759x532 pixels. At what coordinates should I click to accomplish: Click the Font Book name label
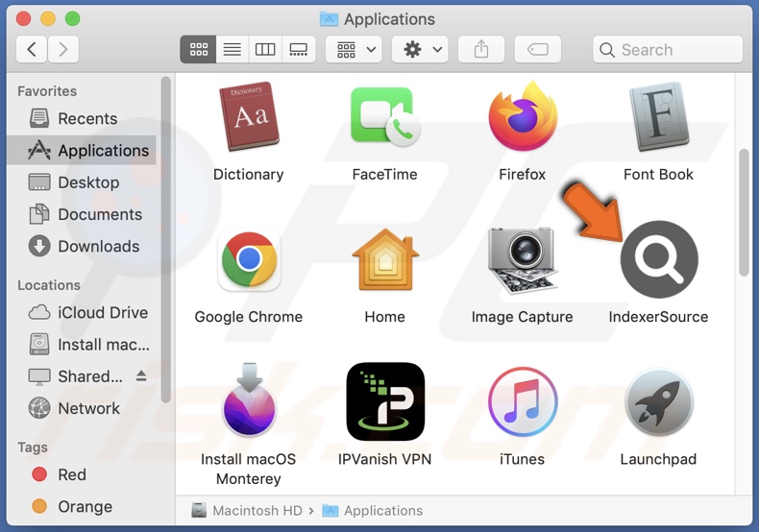tap(658, 174)
